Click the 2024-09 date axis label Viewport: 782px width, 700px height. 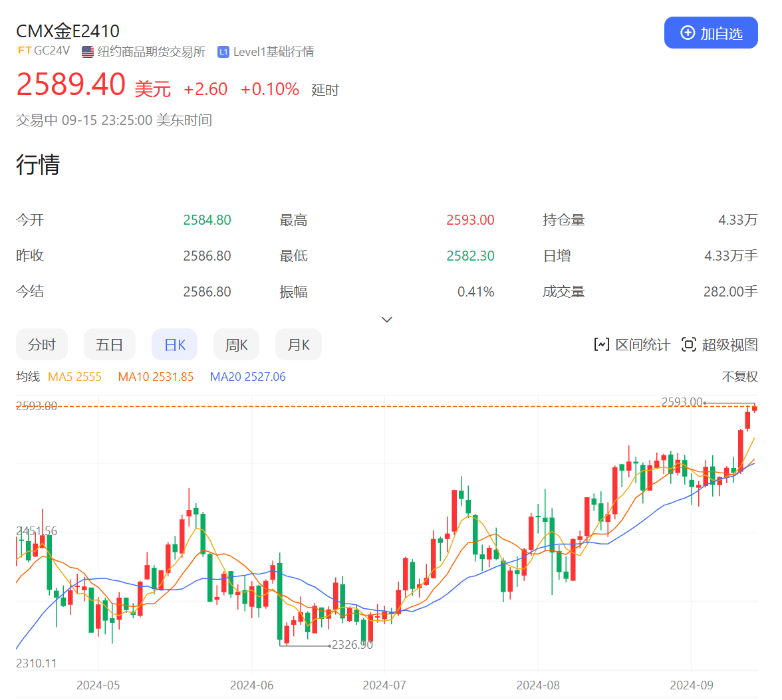coord(692,685)
